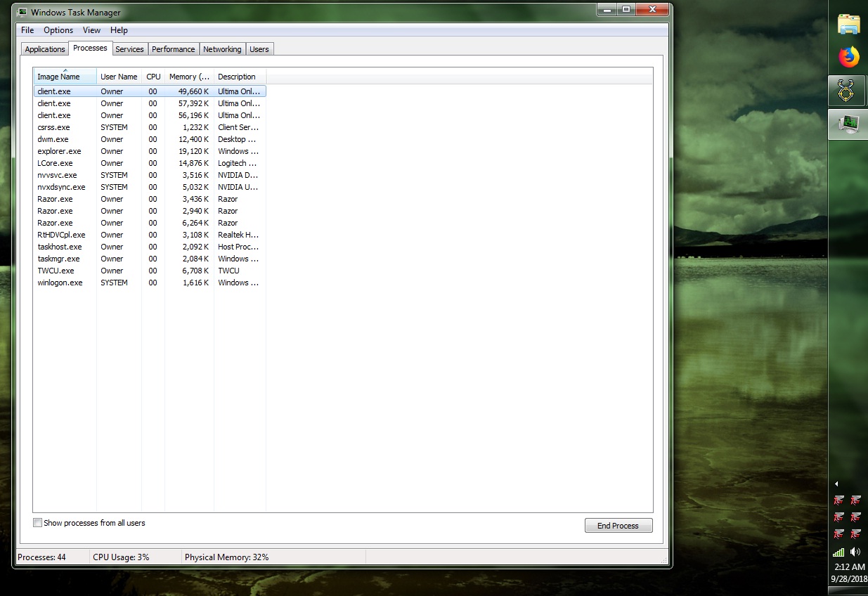Sort by the Description column header
868x596 pixels.
click(x=240, y=77)
